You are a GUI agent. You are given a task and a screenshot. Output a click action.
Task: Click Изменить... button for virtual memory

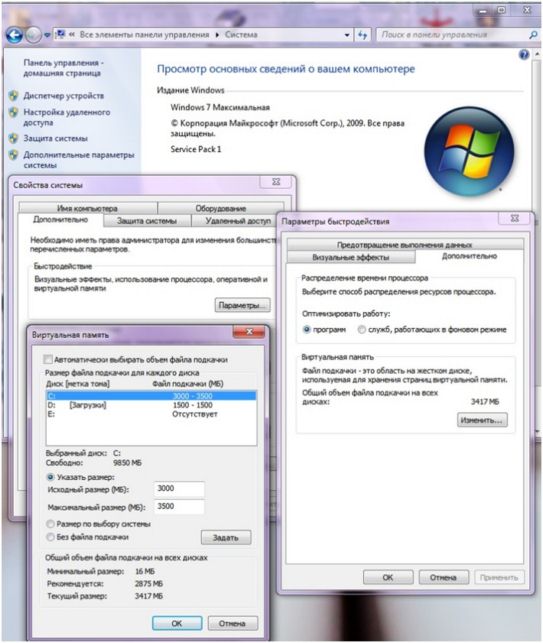(482, 420)
